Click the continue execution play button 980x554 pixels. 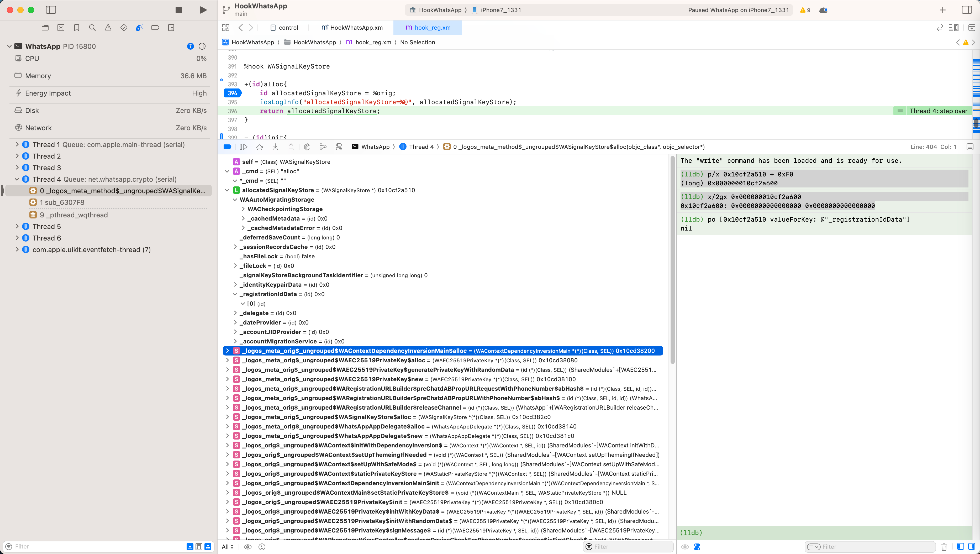pyautogui.click(x=243, y=147)
